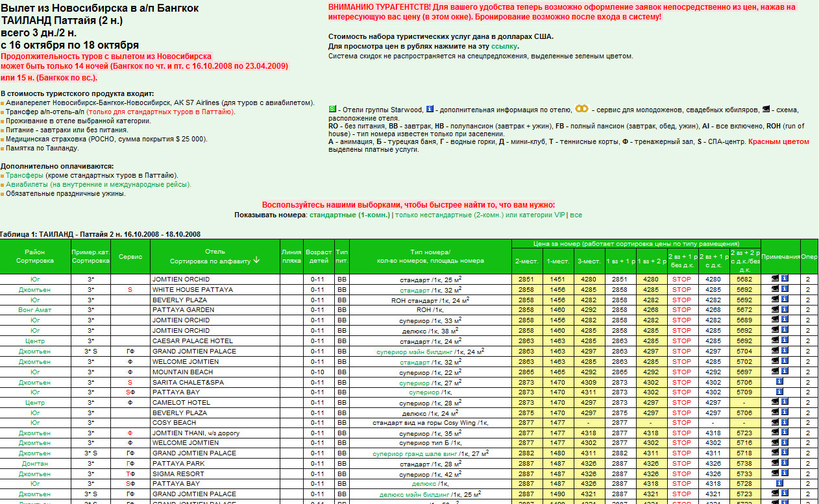
Task: Open scheme icon for SIGMA RESORT
Action: (x=775, y=474)
